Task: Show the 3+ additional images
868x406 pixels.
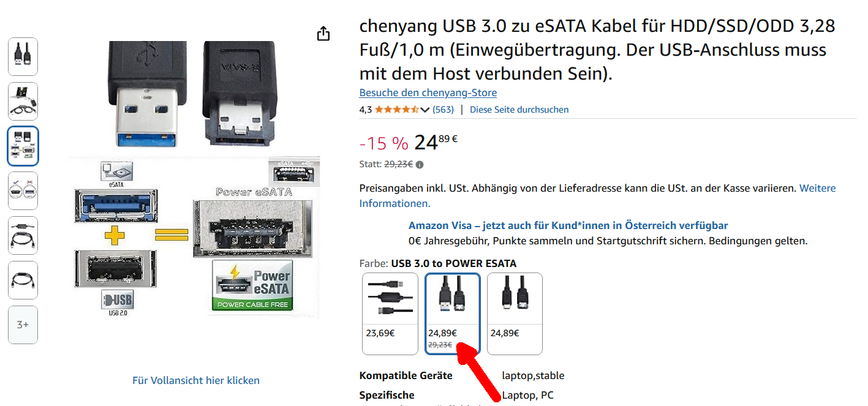Action: [x=23, y=325]
